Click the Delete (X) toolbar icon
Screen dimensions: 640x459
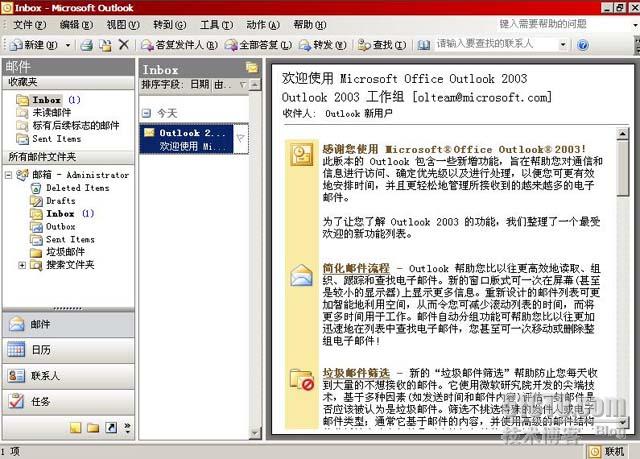[124, 45]
